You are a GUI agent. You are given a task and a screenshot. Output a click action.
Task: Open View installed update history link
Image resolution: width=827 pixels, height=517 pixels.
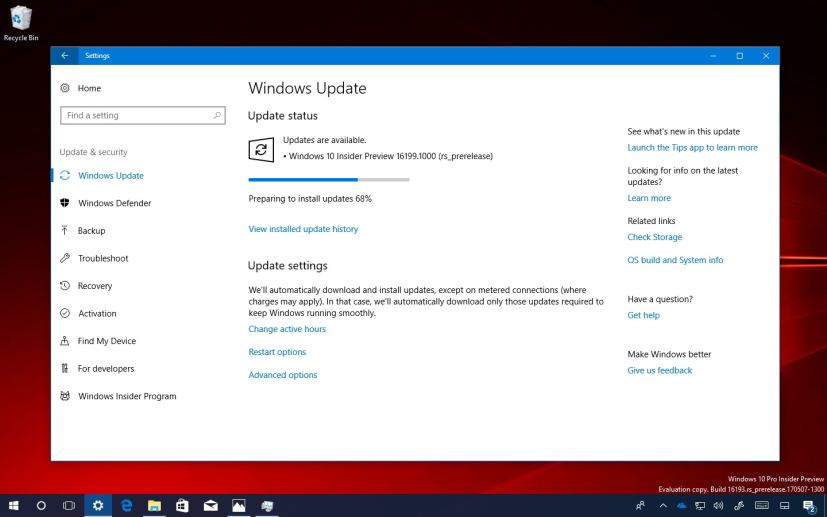303,229
